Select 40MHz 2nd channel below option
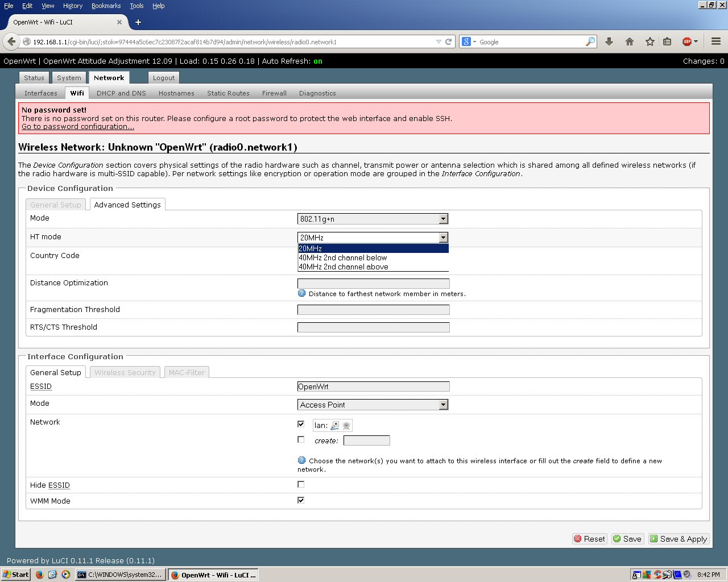 tap(373, 257)
